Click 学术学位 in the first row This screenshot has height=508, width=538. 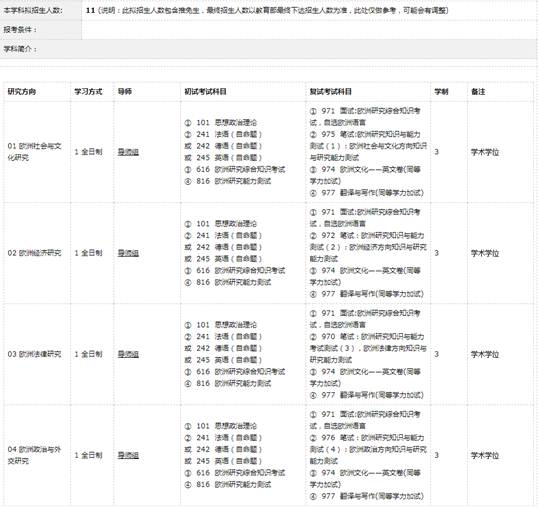pos(485,152)
